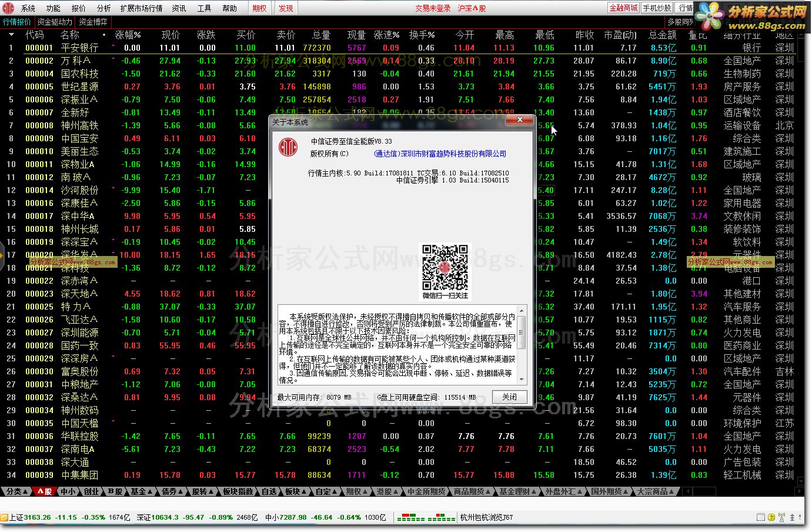Expand the 自定 bottom tab dropdown

326,491
